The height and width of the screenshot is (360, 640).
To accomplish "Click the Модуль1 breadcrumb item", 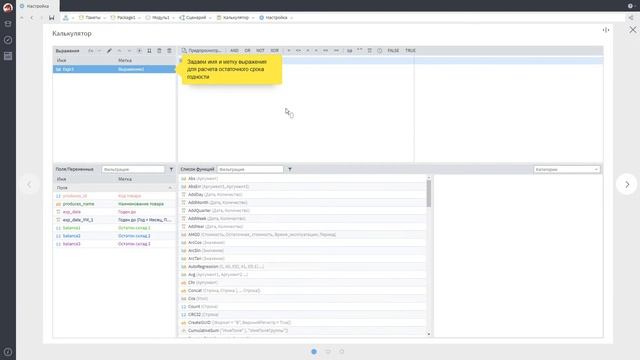I will (x=158, y=18).
